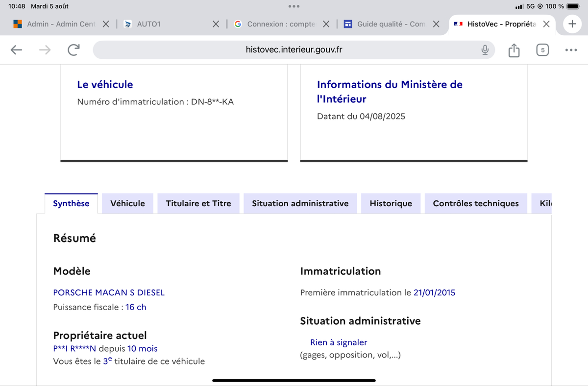Click registration number DN-8**-KA line
Screen dimensions: 588x386
155,102
